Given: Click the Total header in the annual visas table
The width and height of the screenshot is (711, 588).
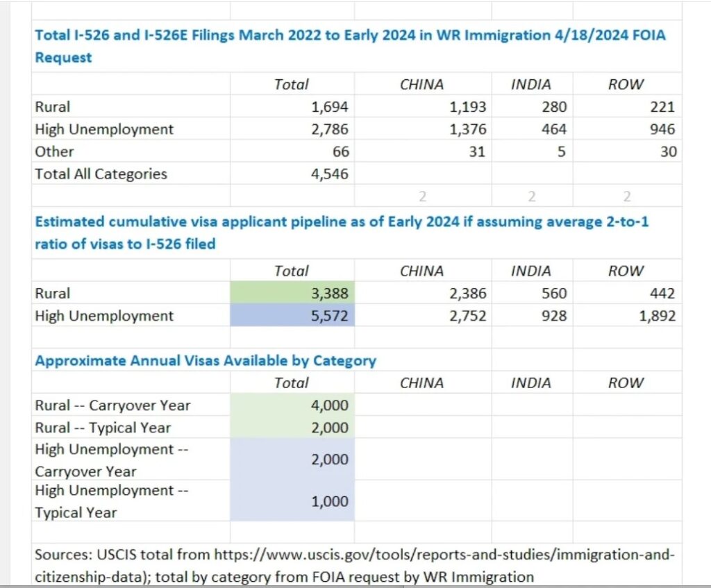Looking at the screenshot, I should click(x=291, y=383).
